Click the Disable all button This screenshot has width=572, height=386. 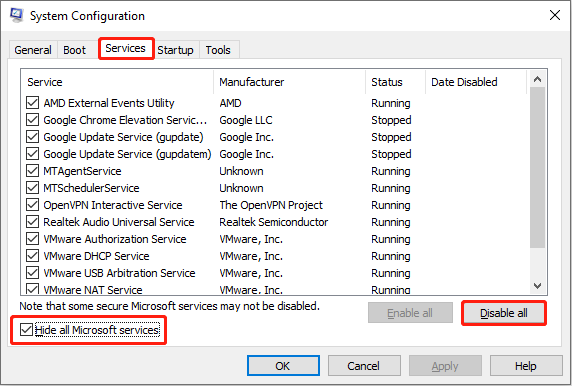[504, 313]
